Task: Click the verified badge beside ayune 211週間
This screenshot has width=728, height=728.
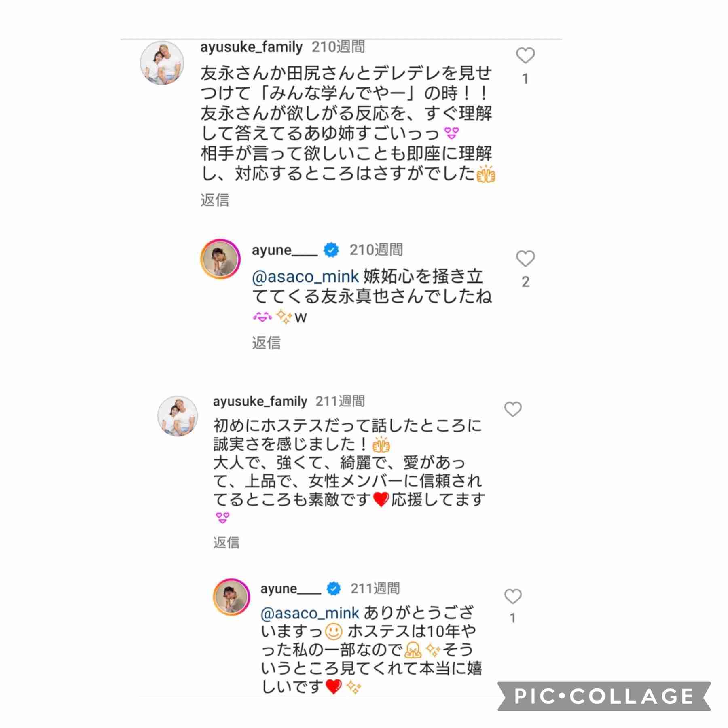Action: coord(334,588)
